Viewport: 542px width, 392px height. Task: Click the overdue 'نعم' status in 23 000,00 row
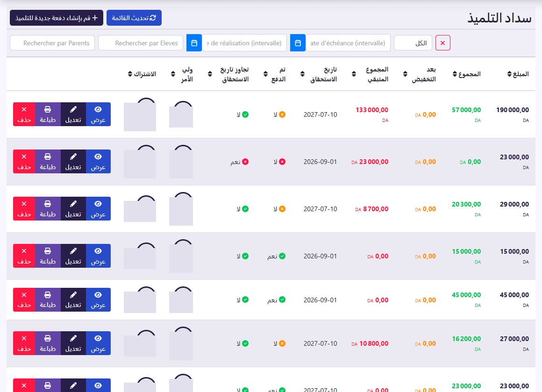click(x=240, y=162)
